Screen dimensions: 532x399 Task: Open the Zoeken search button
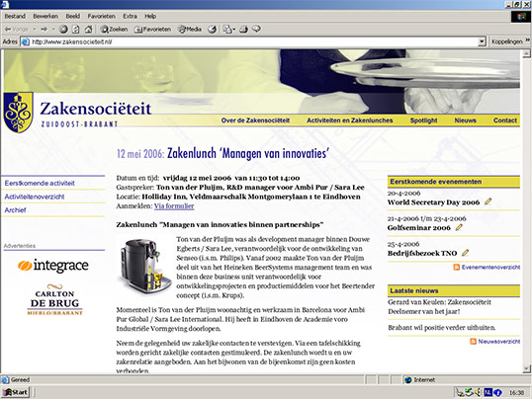(x=114, y=30)
